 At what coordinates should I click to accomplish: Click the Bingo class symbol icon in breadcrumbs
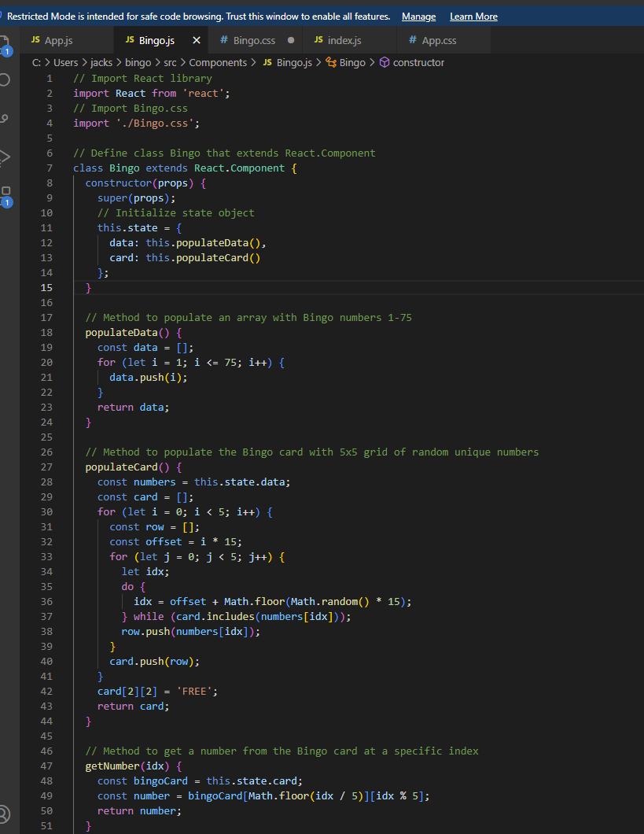[x=331, y=62]
